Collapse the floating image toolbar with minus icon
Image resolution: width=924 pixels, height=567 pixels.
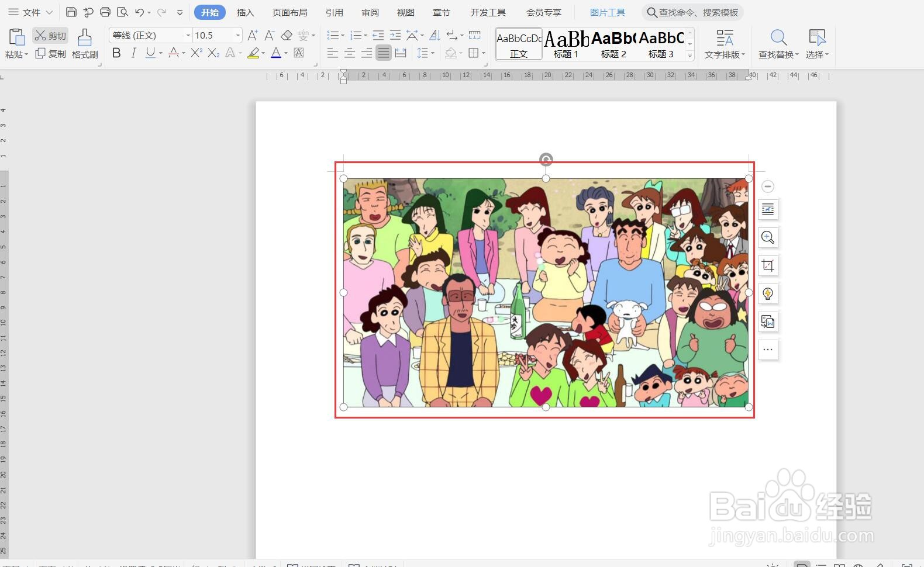tap(768, 186)
